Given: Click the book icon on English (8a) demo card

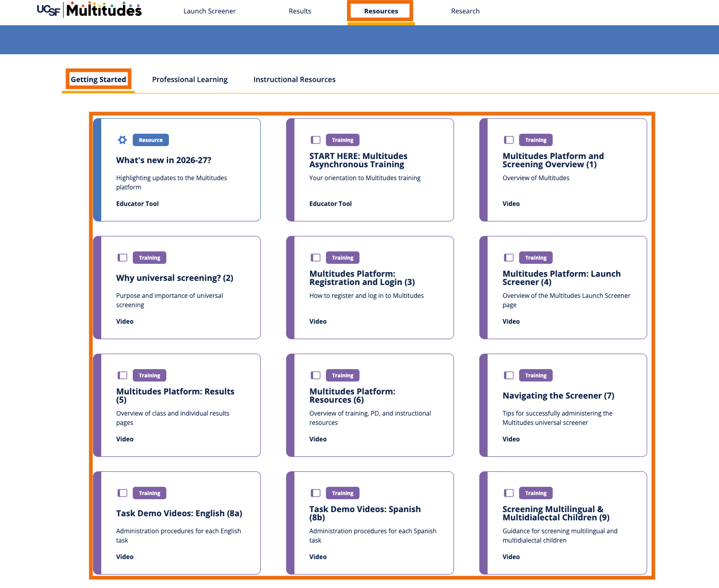Looking at the screenshot, I should click(122, 493).
